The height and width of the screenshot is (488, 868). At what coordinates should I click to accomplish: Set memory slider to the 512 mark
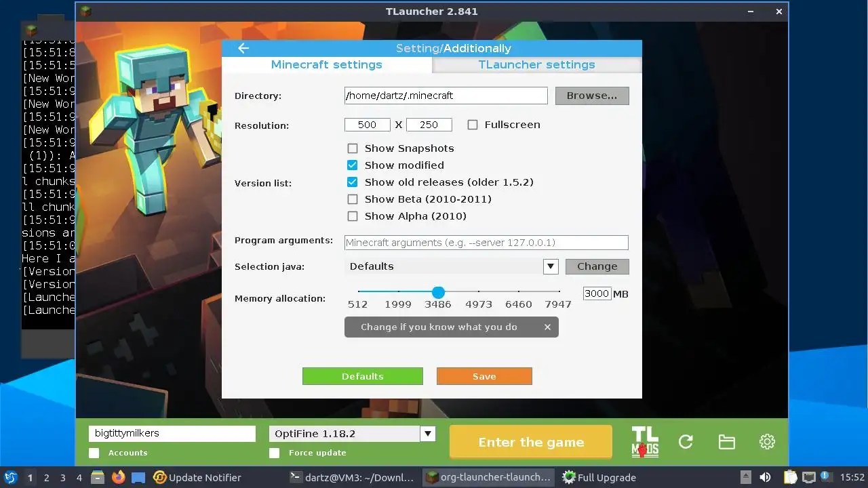(358, 292)
